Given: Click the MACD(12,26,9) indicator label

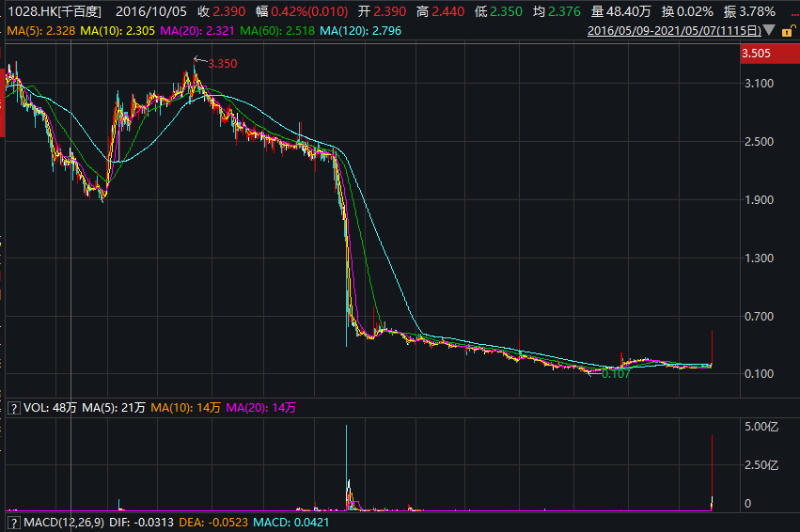Looking at the screenshot, I should [62, 522].
